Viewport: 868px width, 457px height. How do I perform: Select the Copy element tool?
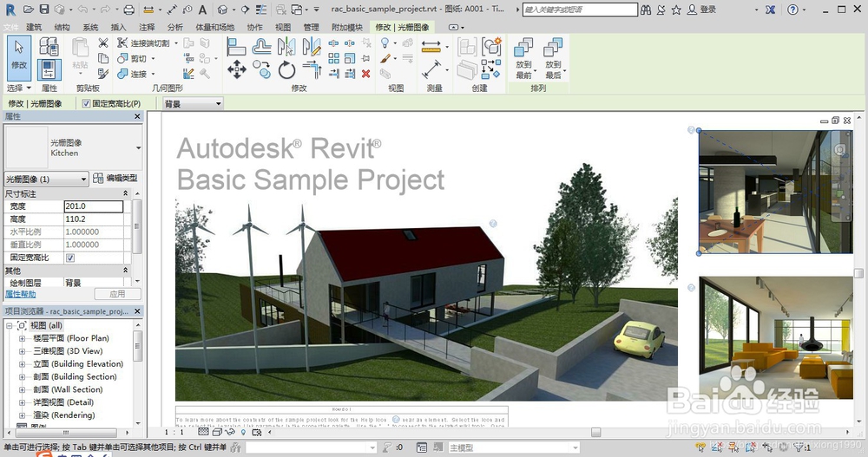261,70
